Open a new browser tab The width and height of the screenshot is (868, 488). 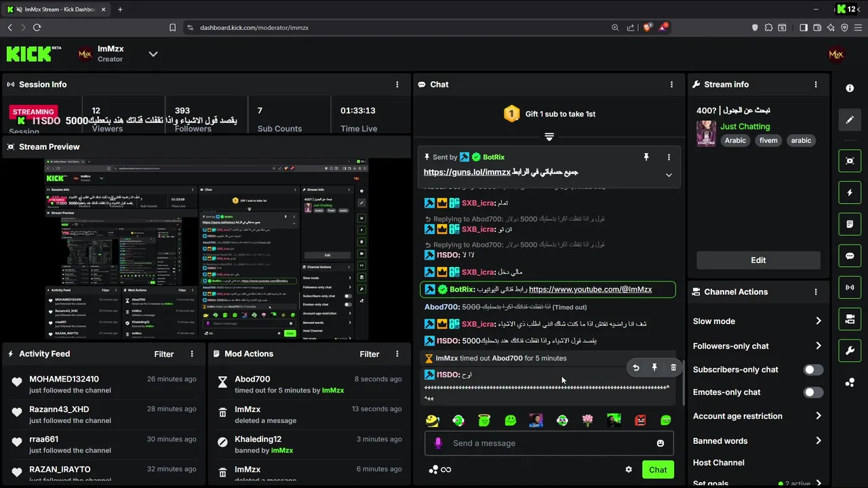pos(120,9)
